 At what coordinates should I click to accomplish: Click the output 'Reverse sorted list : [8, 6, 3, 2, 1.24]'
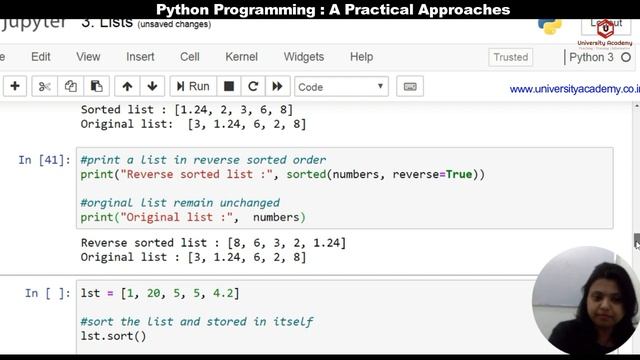tap(213, 243)
